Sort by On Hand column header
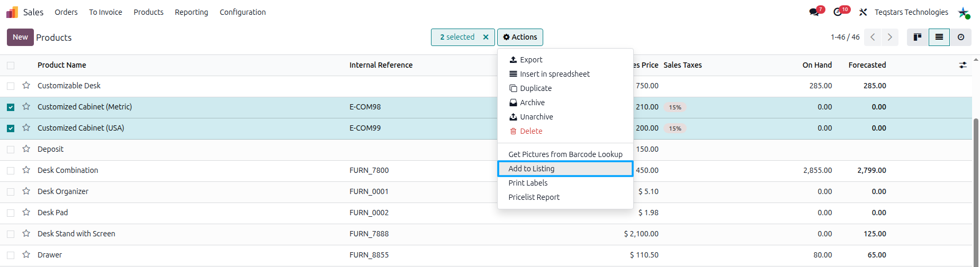This screenshot has width=980, height=267. [817, 65]
